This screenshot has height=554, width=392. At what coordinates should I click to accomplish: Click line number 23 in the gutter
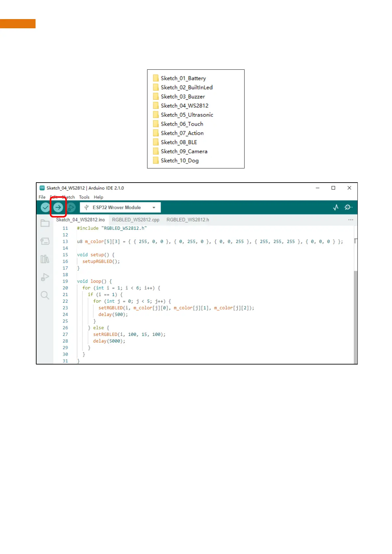tap(65, 308)
